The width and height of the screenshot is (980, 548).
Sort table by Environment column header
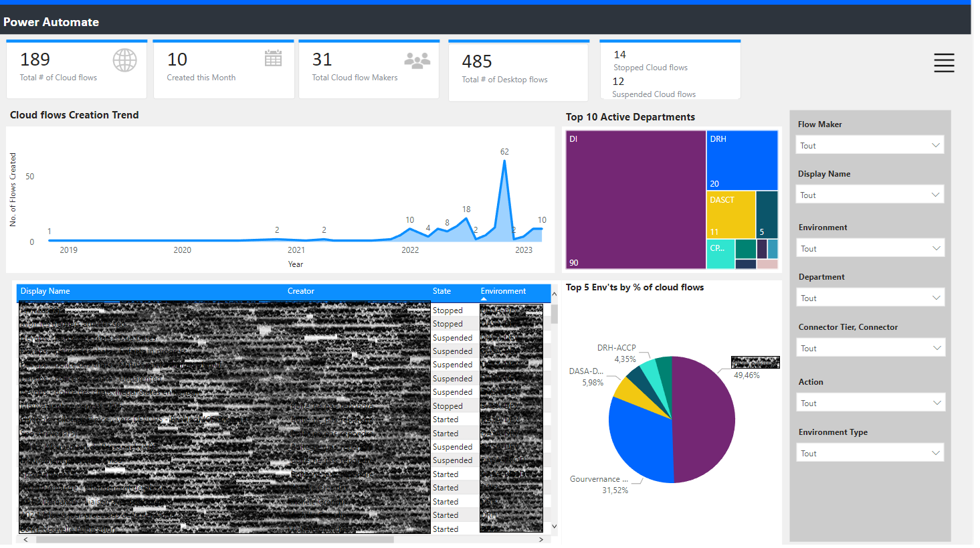click(503, 291)
